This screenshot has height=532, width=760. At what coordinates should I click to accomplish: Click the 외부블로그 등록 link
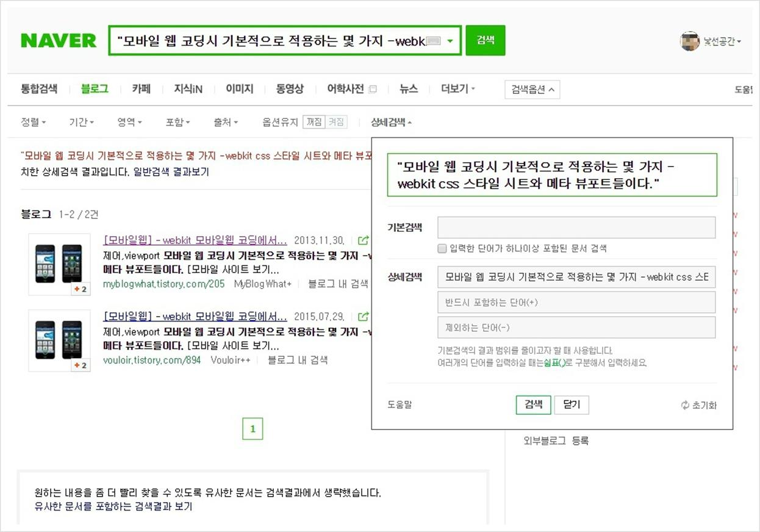tap(556, 440)
